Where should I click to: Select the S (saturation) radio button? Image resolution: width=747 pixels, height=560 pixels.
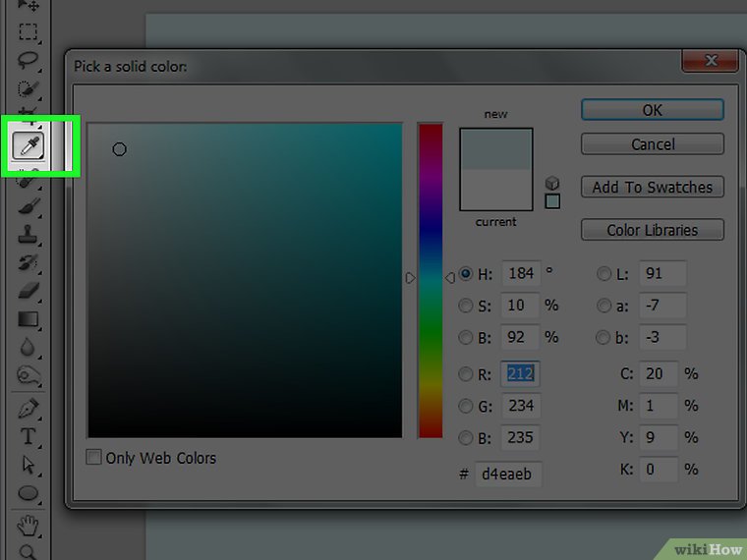point(466,307)
